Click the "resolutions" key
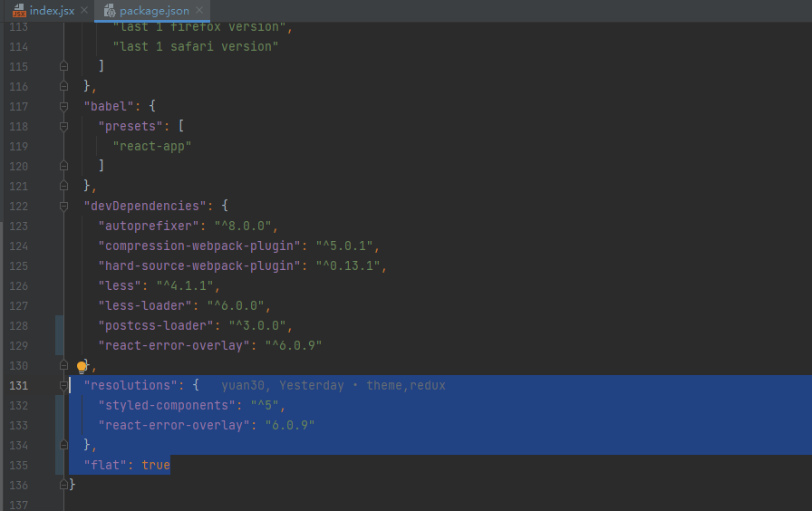The height and width of the screenshot is (511, 812). tap(130, 386)
